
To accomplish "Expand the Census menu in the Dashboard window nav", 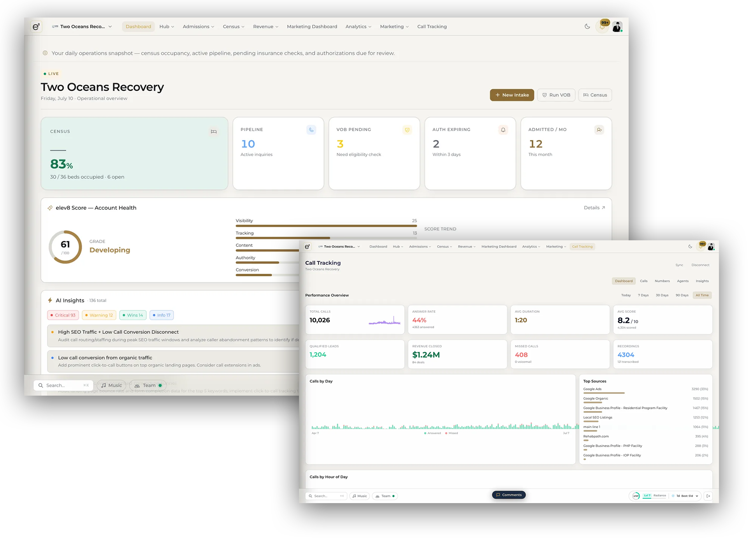I will point(234,26).
